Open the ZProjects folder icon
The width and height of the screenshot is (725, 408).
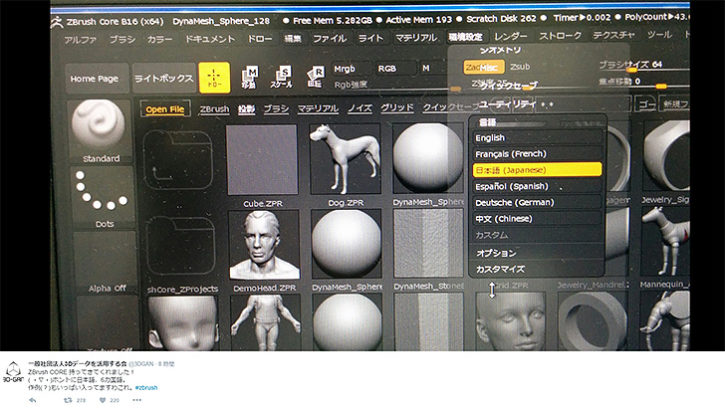(181, 247)
